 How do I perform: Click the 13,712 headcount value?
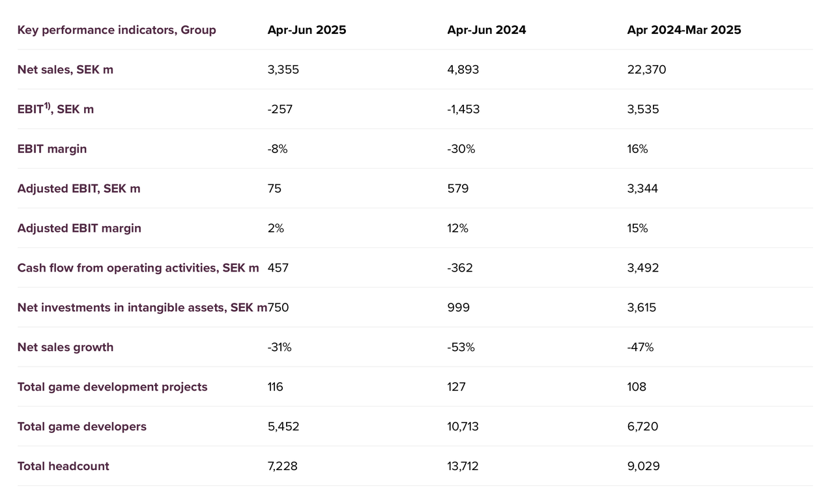pos(463,466)
